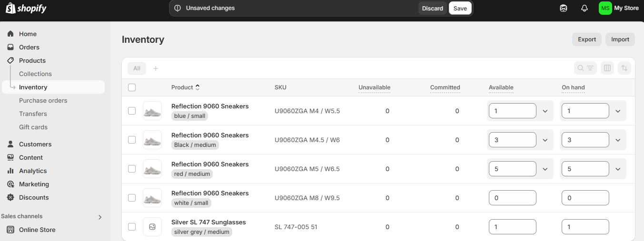Discard the unsaved changes
The image size is (644, 241).
[432, 8]
